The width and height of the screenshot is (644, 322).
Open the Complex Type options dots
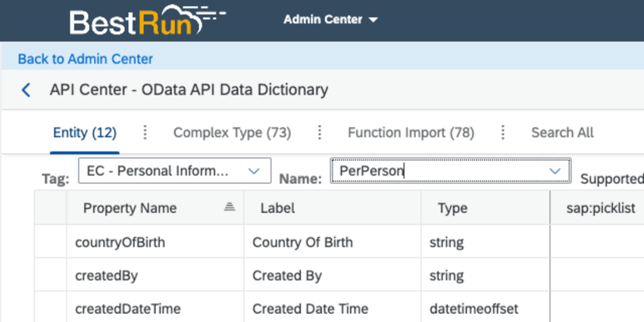(320, 133)
